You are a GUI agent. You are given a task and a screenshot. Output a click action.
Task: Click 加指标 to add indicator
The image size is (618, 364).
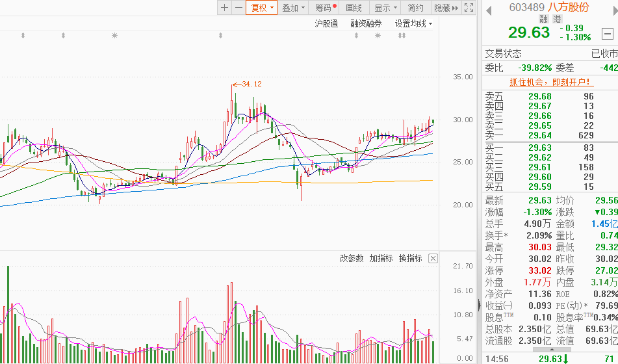click(x=381, y=258)
